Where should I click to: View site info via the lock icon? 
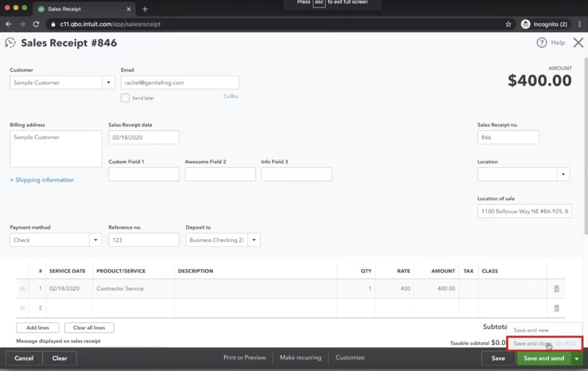[x=53, y=24]
